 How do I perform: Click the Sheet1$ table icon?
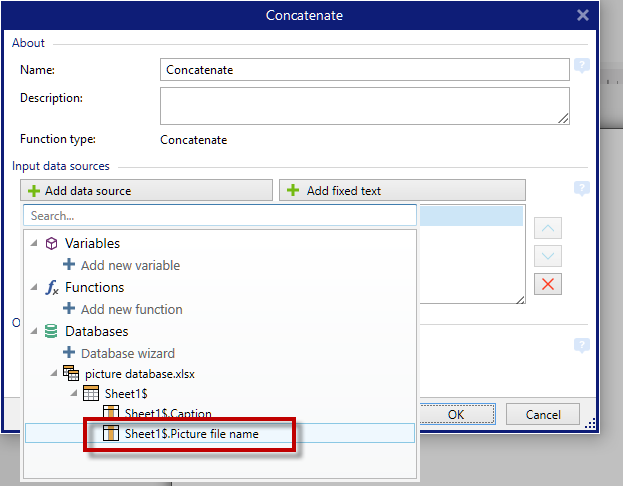90,393
